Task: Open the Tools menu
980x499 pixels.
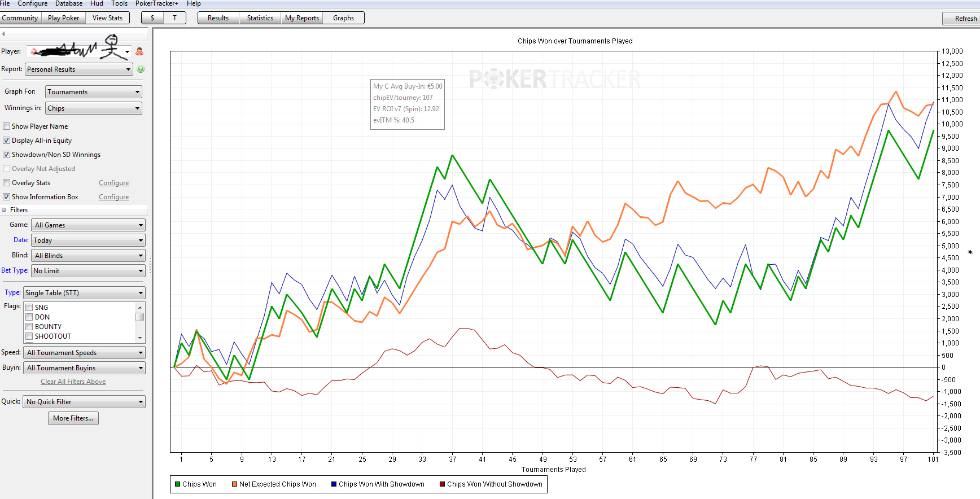Action: [120, 3]
